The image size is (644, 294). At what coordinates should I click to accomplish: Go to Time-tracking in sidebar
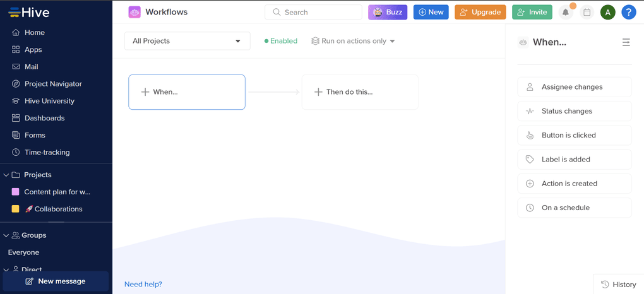point(47,152)
